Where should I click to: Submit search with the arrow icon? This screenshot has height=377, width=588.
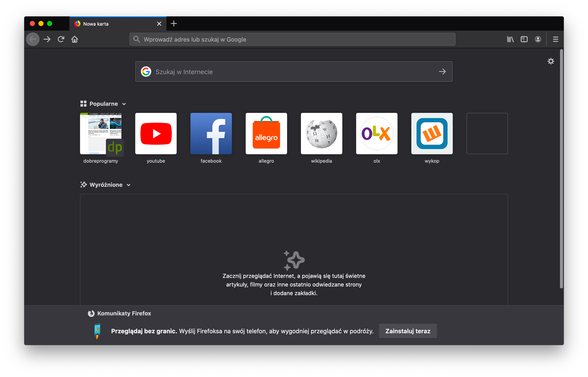(x=442, y=72)
